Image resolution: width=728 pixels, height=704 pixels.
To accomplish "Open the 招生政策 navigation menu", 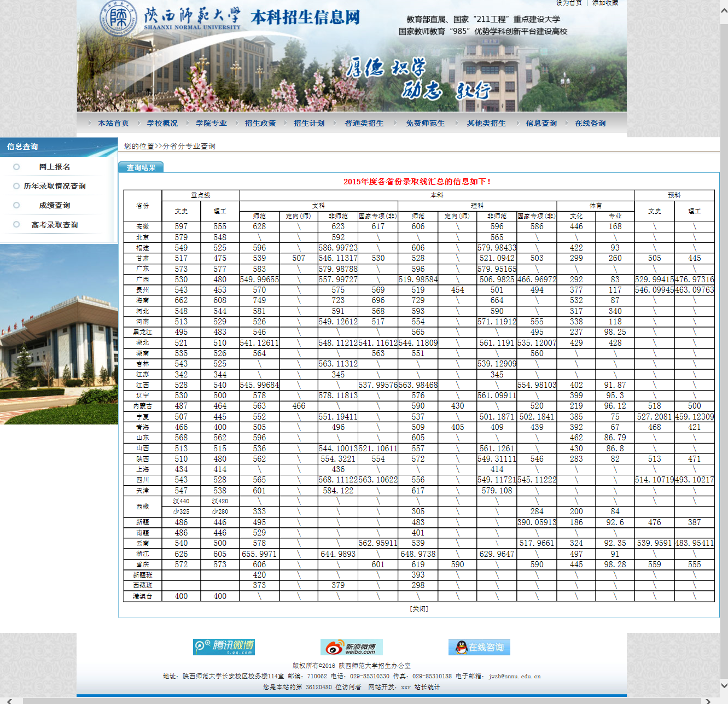I will [260, 123].
